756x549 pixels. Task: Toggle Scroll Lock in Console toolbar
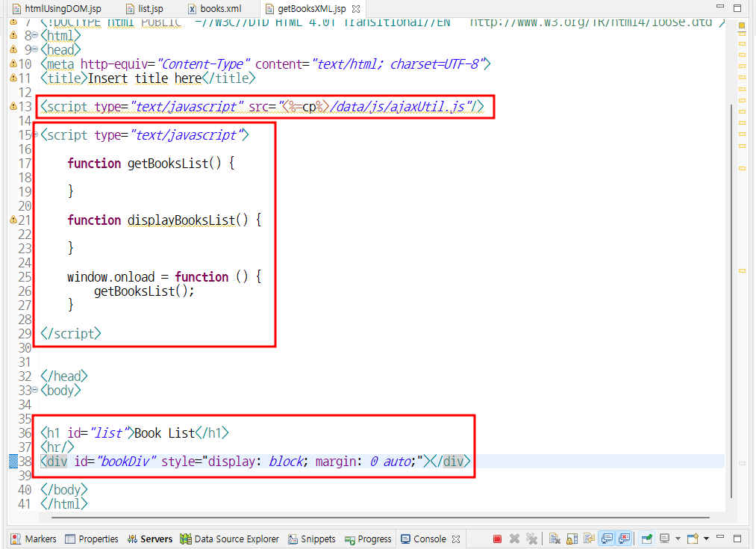point(572,539)
